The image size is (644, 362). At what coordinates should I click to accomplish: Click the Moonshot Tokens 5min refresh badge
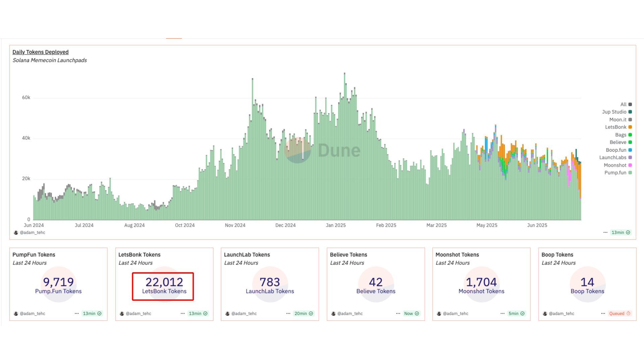click(517, 313)
